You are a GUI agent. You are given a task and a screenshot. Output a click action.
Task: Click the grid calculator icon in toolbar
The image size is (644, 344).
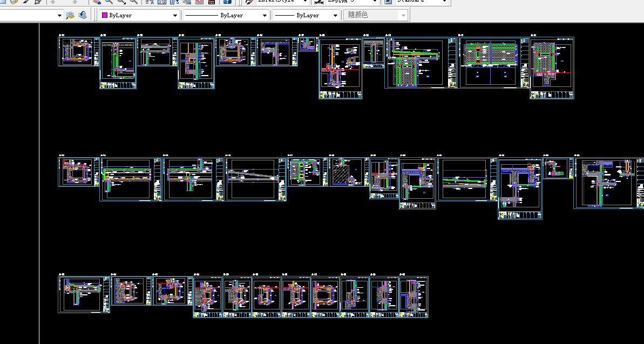(x=212, y=2)
